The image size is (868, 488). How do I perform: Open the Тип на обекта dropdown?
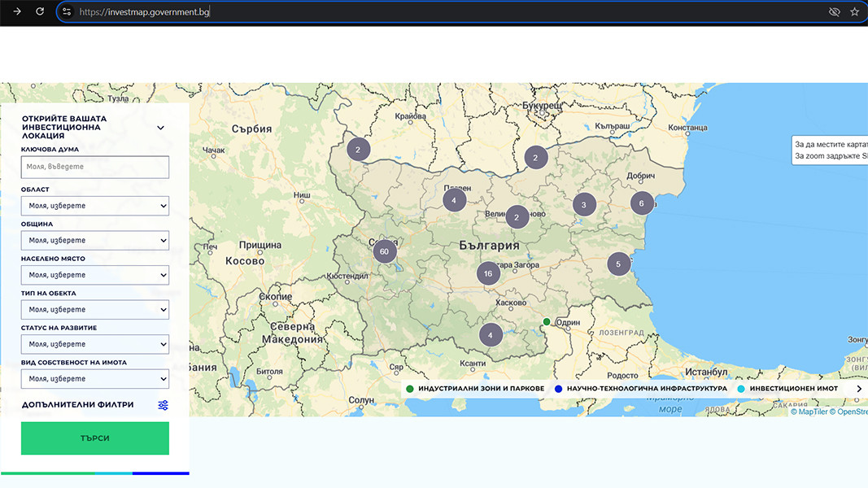click(95, 310)
